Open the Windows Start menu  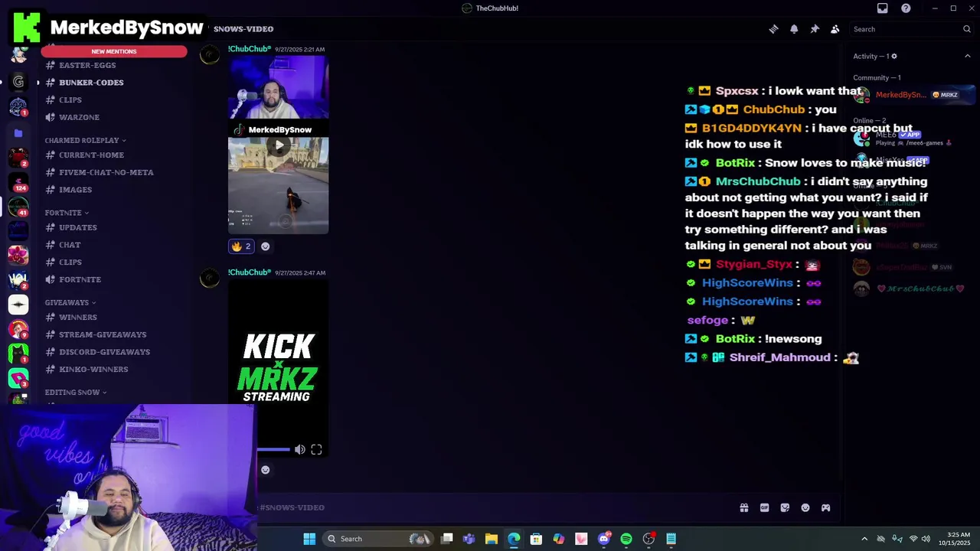309,539
